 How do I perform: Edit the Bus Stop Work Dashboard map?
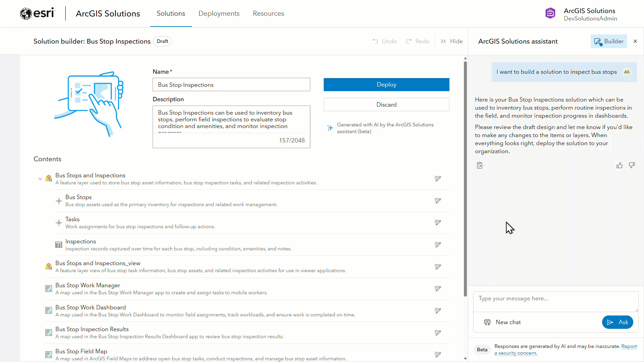click(438, 311)
